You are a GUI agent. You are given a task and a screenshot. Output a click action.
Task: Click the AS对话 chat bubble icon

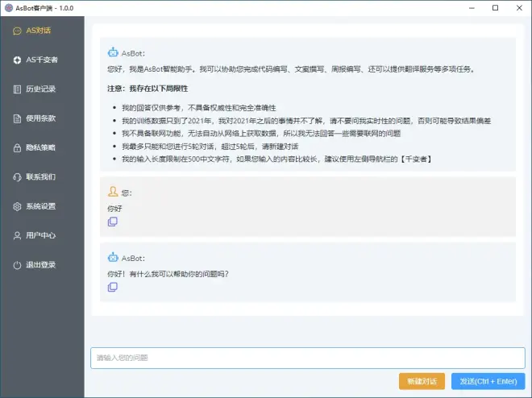tap(18, 31)
